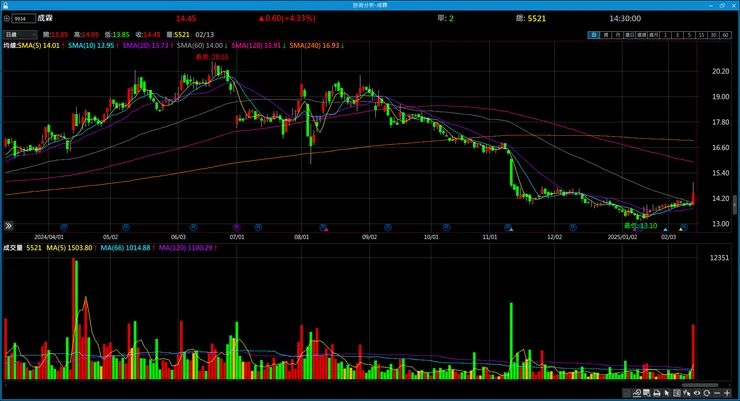The height and width of the screenshot is (401, 740).
Task: Click the crosshair cursor tool icon
Action: 687,393
